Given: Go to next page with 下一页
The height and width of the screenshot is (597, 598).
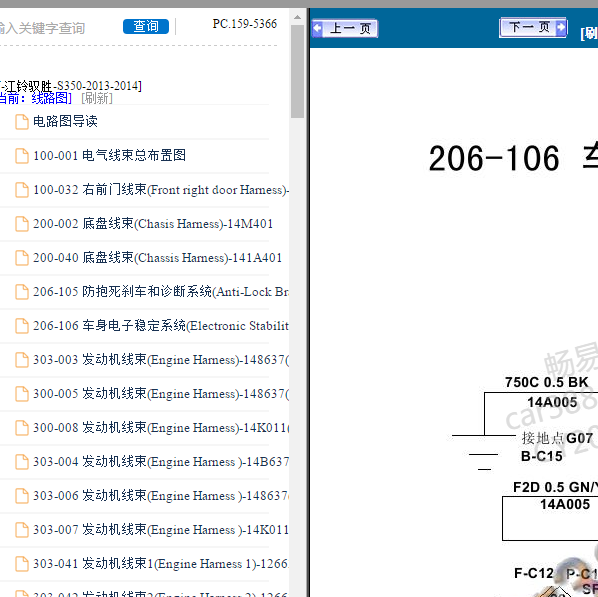Looking at the screenshot, I should (533, 27).
